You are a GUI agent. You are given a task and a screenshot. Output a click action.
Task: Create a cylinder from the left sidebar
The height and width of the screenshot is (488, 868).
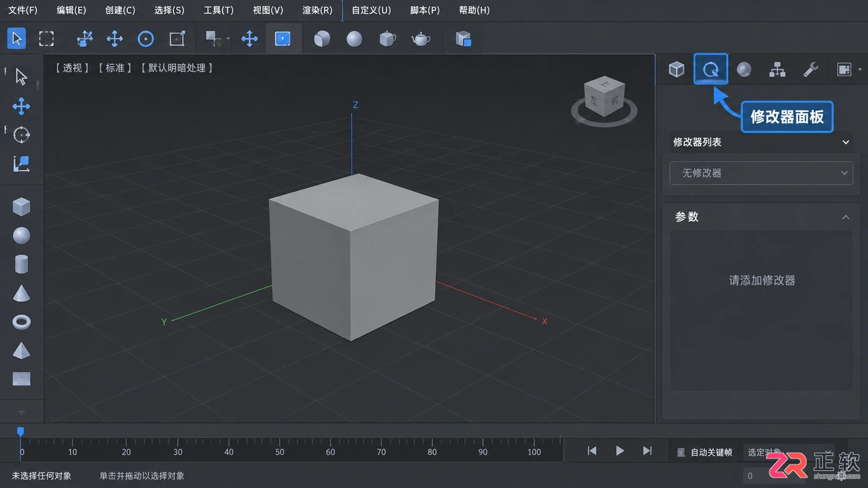point(22,264)
